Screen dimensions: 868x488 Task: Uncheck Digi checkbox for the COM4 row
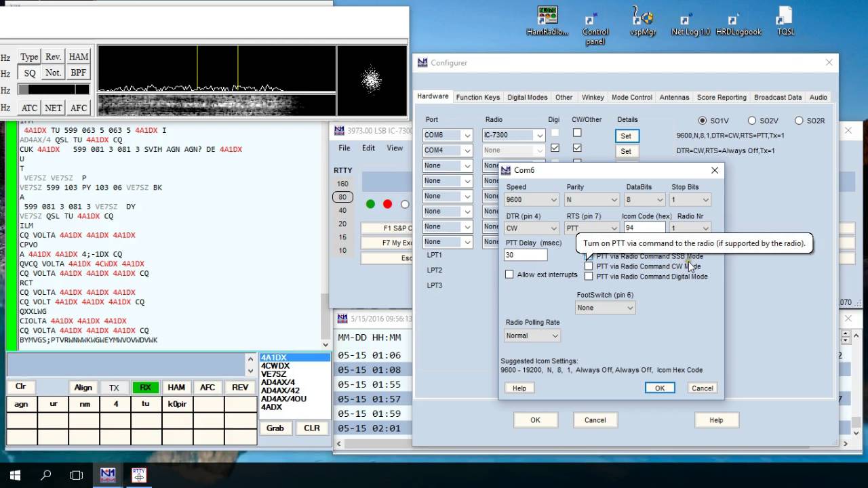555,148
